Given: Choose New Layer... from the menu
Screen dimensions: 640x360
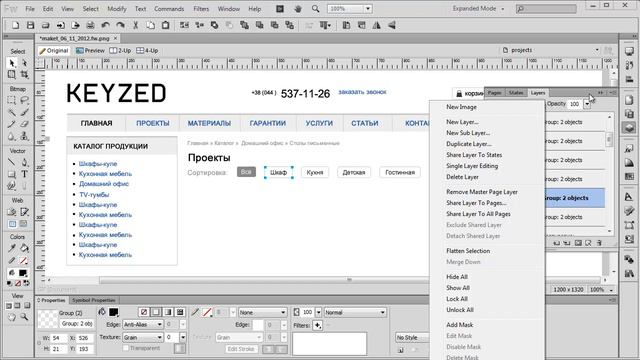Looking at the screenshot, I should click(x=462, y=122).
